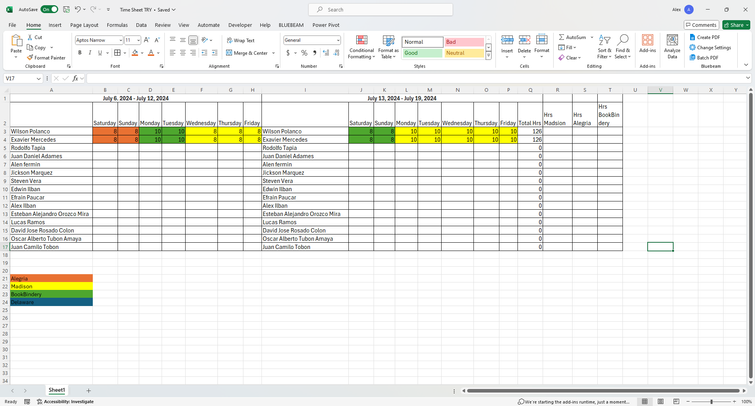The image size is (755, 406).
Task: Toggle Underline formatting
Action: point(100,53)
